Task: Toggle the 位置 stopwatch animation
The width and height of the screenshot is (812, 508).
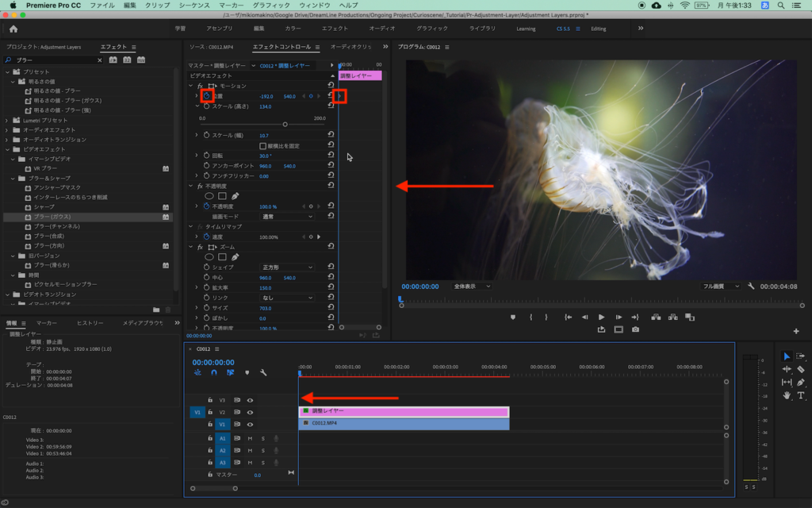Action: (206, 96)
